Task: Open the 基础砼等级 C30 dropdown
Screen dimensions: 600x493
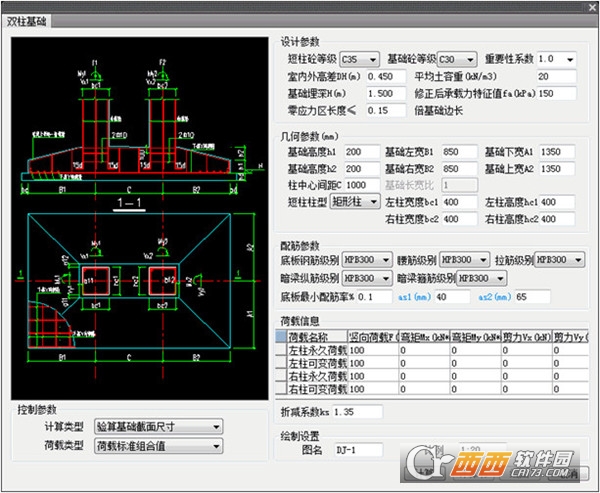Action: point(457,59)
